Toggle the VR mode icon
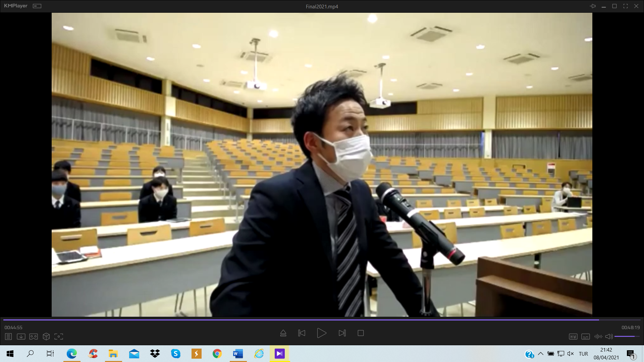Image resolution: width=644 pixels, height=362 pixels. click(34, 337)
